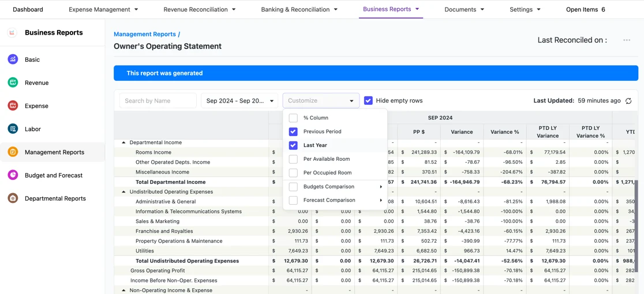
Task: Collapse the Undistributed Operating Expenses section
Action: [123, 192]
